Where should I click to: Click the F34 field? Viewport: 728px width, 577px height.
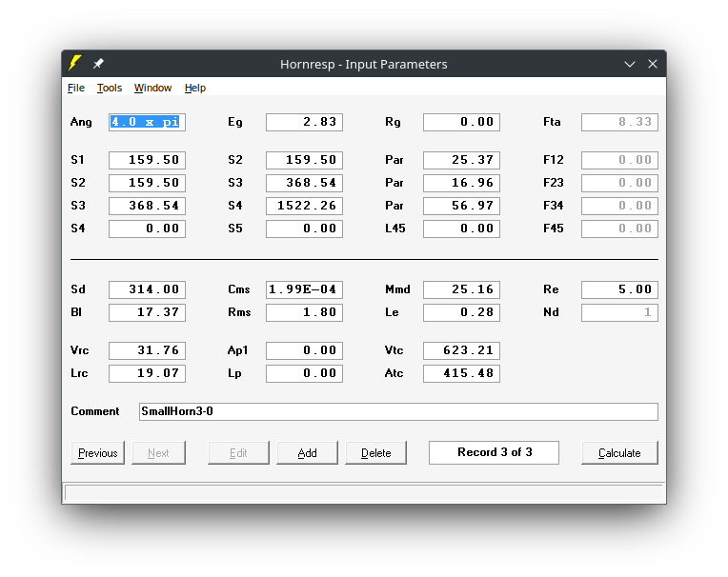[x=619, y=206]
